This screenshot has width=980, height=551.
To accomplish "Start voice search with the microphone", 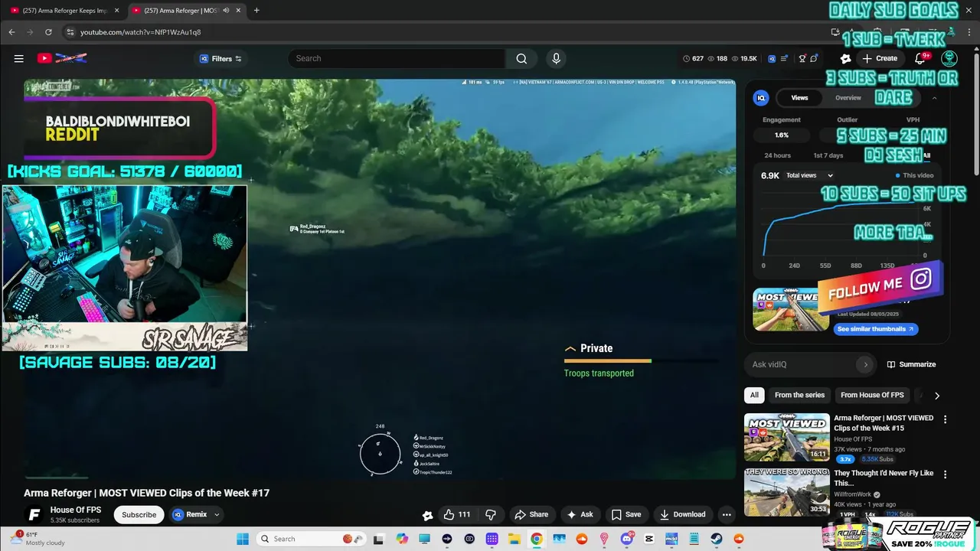I will pos(556,58).
